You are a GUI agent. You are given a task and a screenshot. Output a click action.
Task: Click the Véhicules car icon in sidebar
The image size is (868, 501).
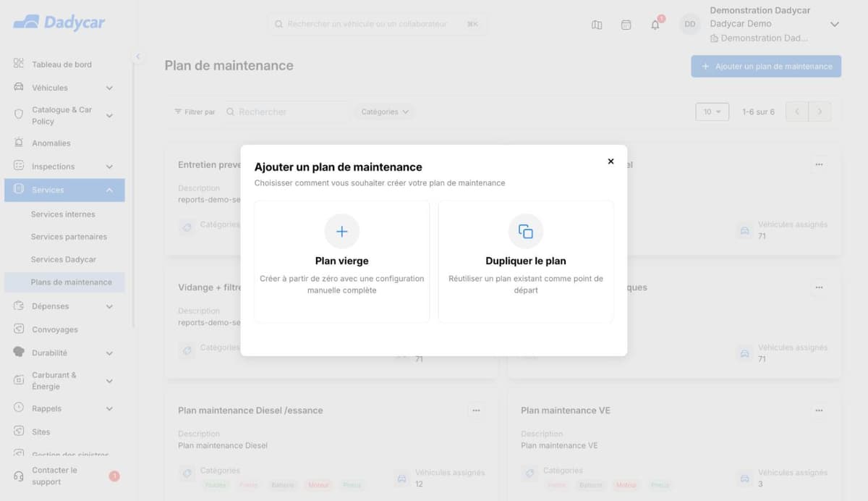[x=19, y=87]
